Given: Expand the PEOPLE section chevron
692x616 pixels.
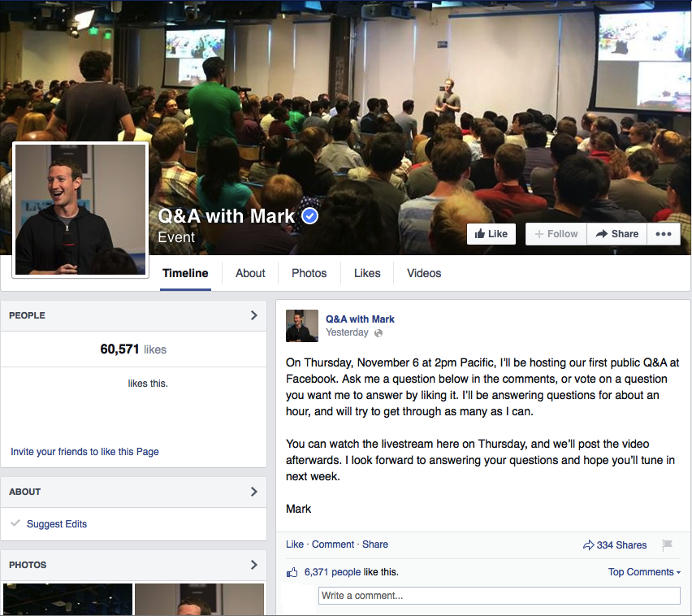Looking at the screenshot, I should pyautogui.click(x=253, y=315).
